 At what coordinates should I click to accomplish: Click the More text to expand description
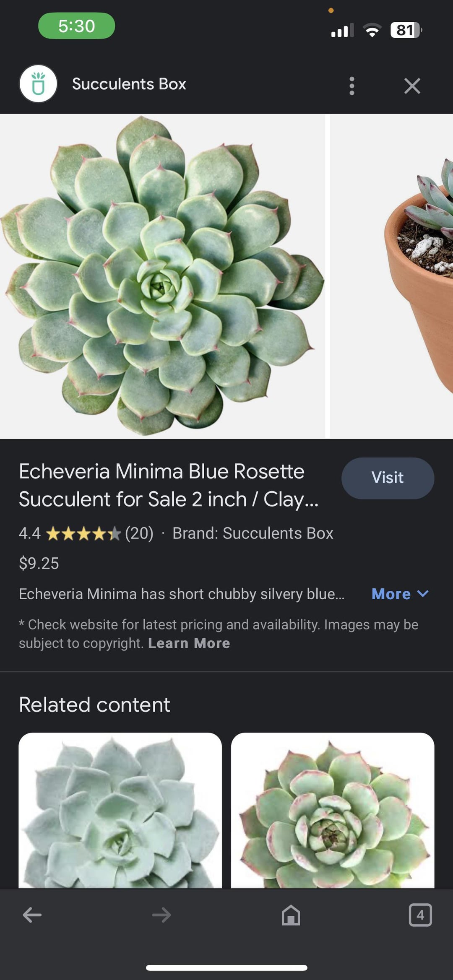(391, 594)
